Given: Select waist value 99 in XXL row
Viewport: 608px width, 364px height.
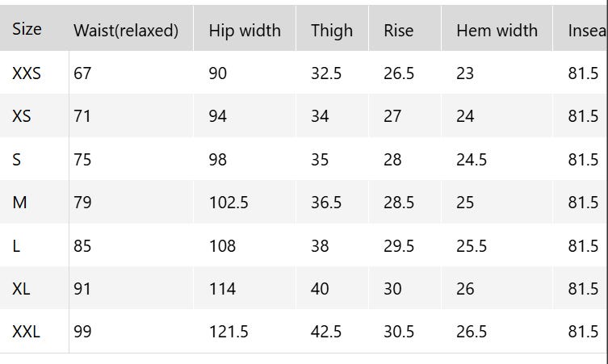Looking at the screenshot, I should (82, 332).
